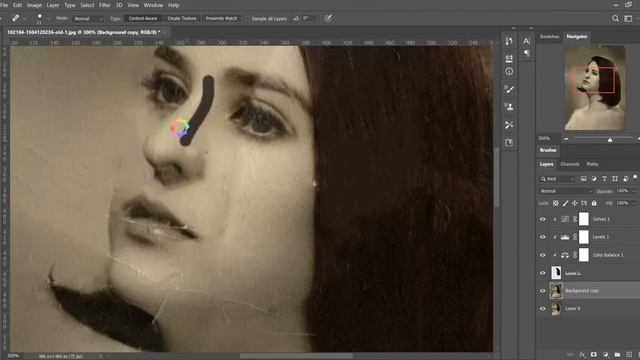Click the Navigator zoom slider handle
Viewport: 640px width, 360px height.
point(610,140)
